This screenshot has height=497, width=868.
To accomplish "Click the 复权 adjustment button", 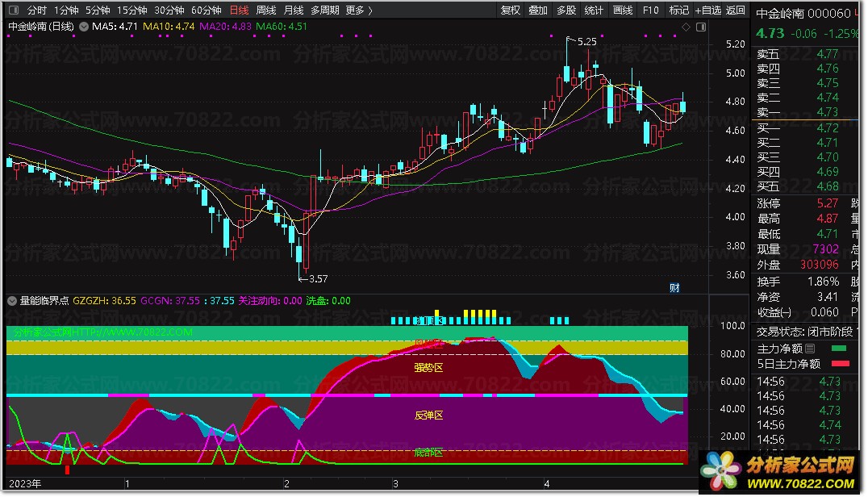I will (511, 10).
